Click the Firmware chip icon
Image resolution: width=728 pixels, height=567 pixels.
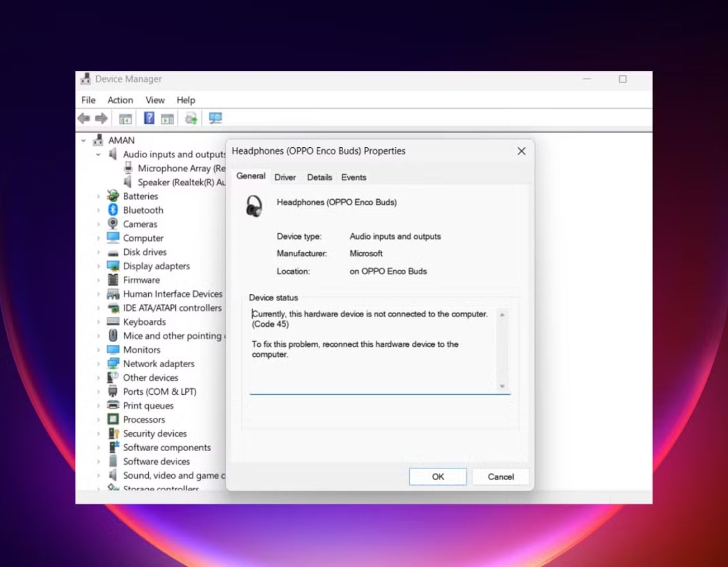point(113,280)
